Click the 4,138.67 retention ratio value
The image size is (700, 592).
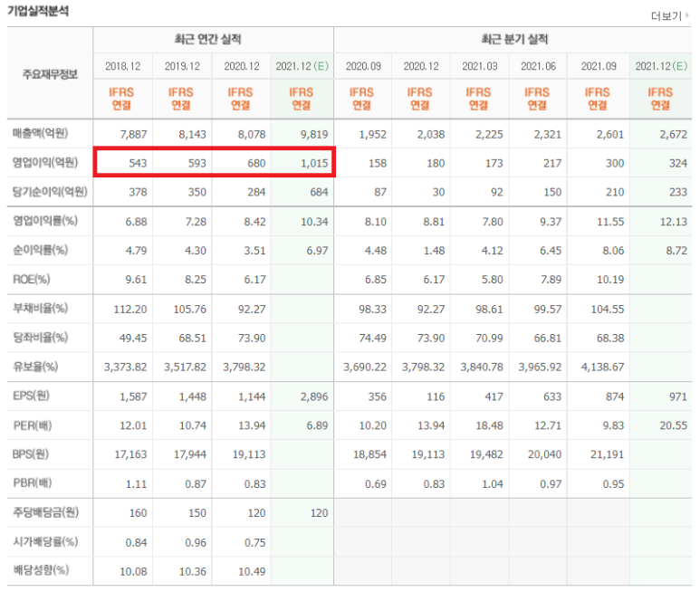coord(597,367)
